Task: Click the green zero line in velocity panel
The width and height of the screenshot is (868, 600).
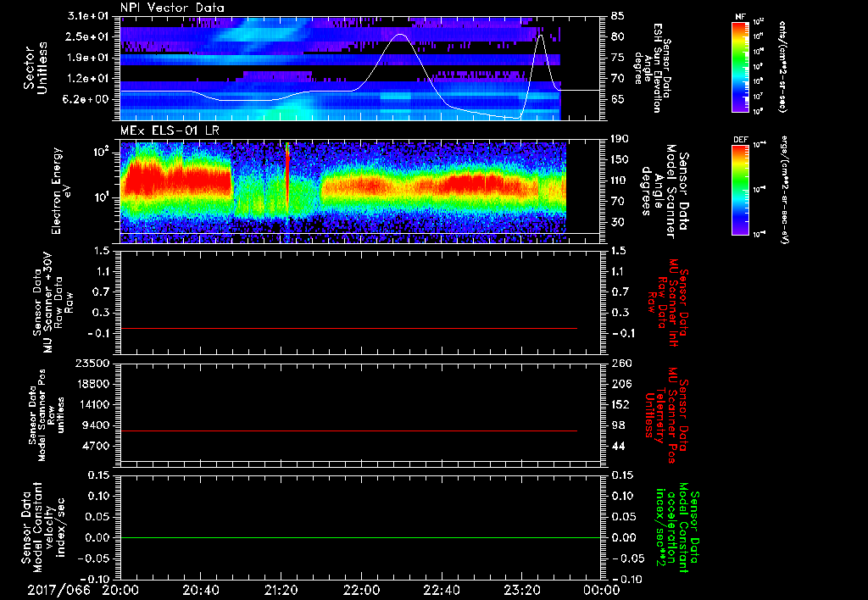Action: point(360,537)
